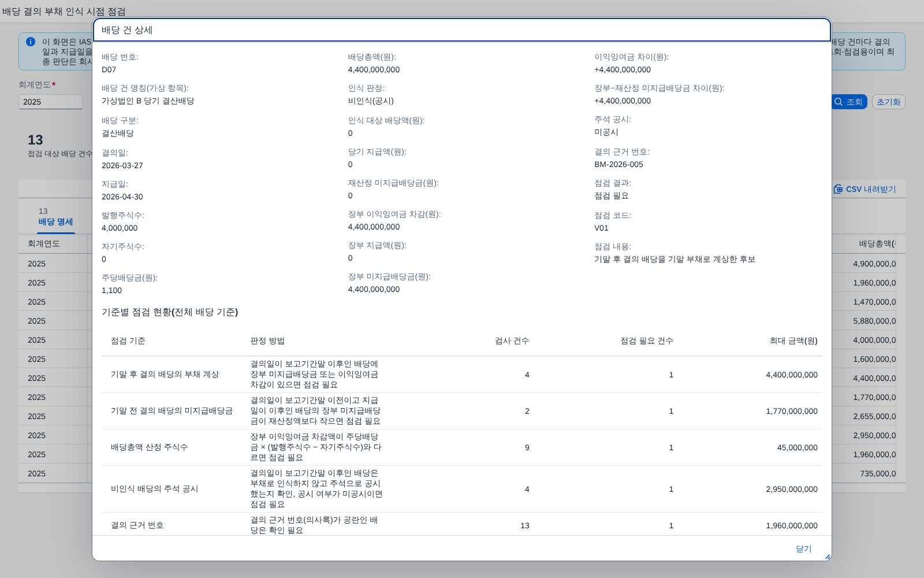Click the 45,000,000 maximum amount cell

797,447
